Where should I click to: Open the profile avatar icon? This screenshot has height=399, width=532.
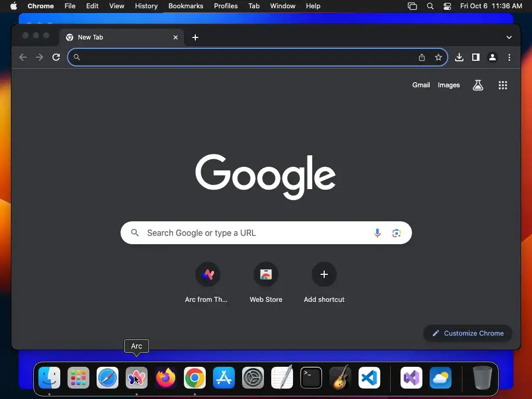(493, 57)
